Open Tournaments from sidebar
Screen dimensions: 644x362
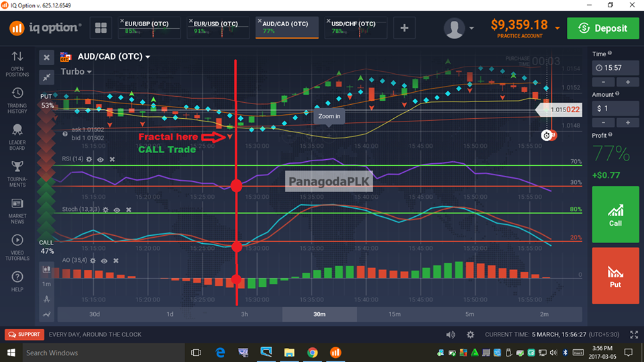click(17, 173)
